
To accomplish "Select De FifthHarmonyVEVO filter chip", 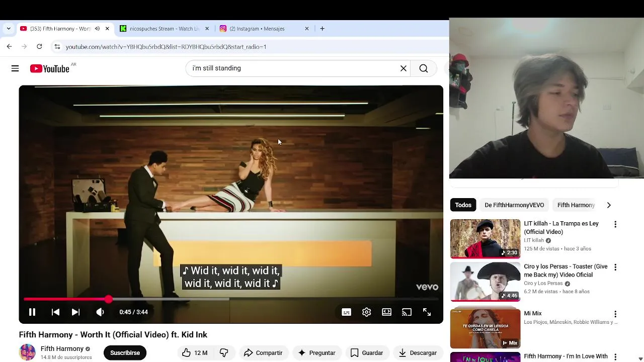I will point(514,205).
